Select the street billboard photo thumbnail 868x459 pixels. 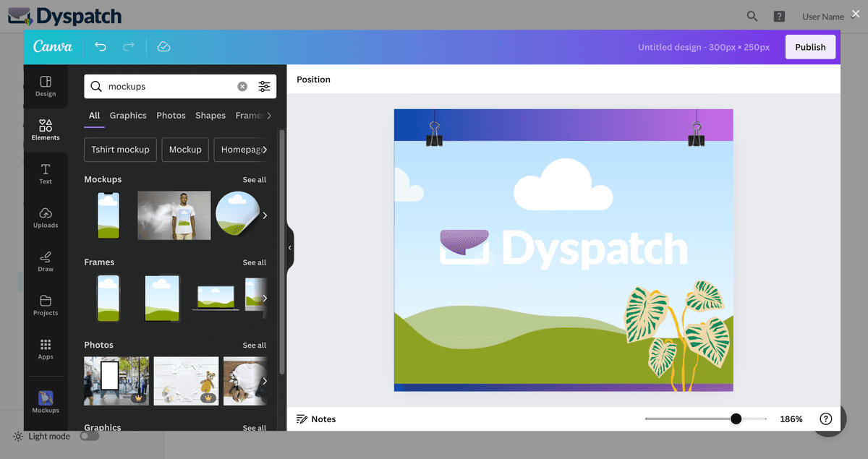coord(116,380)
